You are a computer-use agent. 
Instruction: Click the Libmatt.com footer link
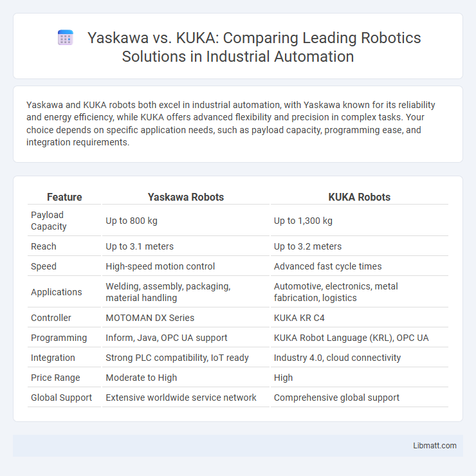point(434,445)
